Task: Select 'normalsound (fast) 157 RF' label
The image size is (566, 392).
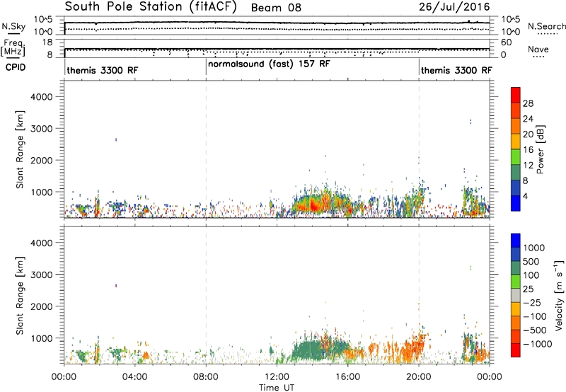Action: [269, 64]
